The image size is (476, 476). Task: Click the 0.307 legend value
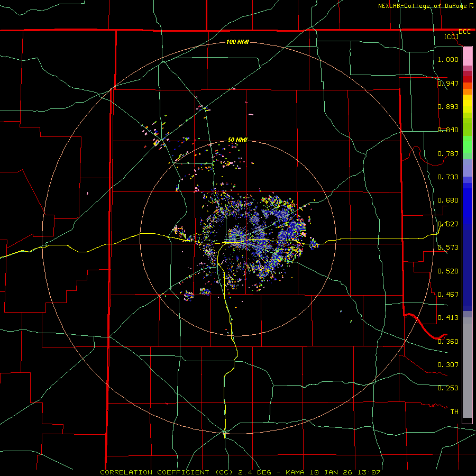pos(448,365)
